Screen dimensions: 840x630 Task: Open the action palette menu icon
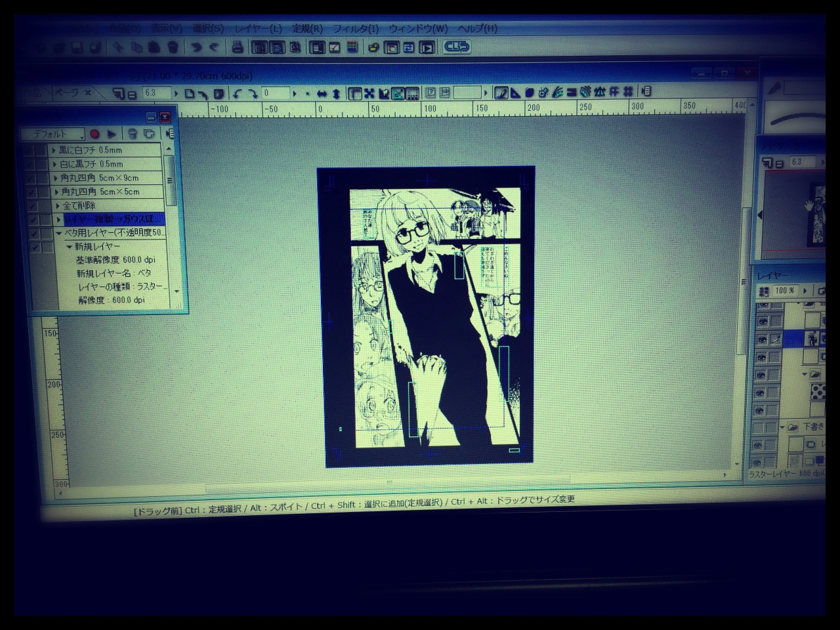coord(171,134)
